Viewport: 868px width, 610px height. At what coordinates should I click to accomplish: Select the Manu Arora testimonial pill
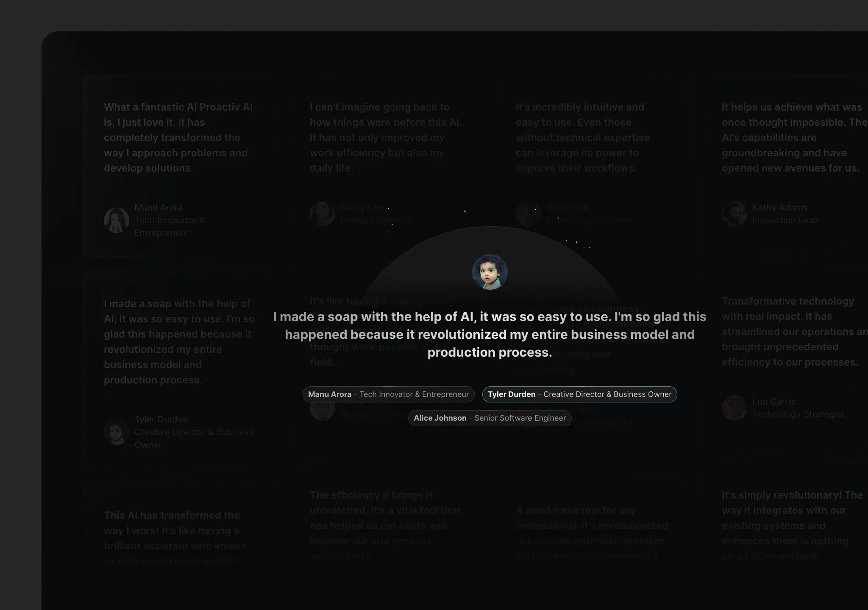tap(388, 394)
